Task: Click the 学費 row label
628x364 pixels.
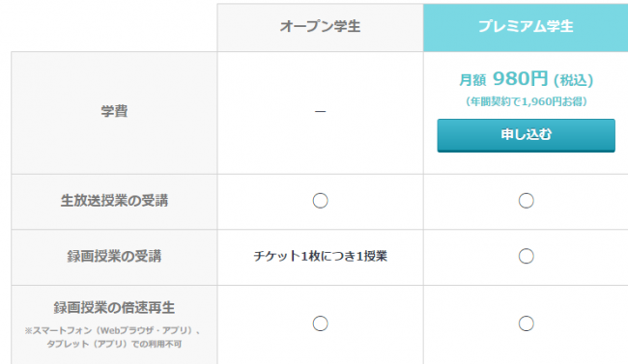Action: point(114,111)
